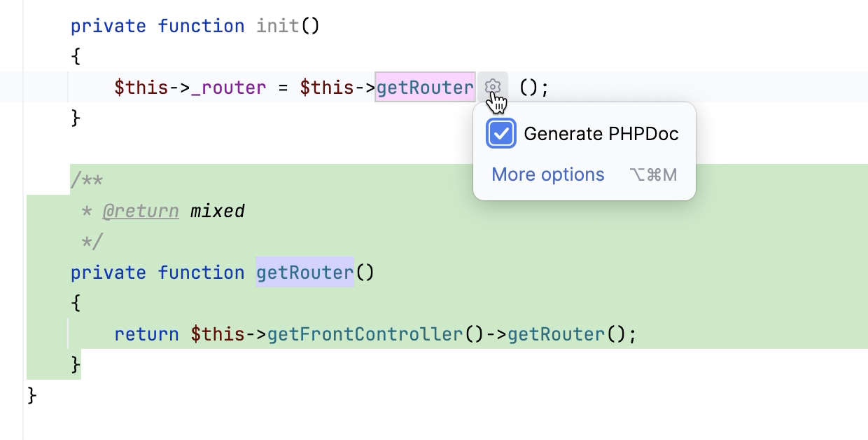The width and height of the screenshot is (868, 440).
Task: Click the gear icon next to getRouter
Action: [x=493, y=88]
